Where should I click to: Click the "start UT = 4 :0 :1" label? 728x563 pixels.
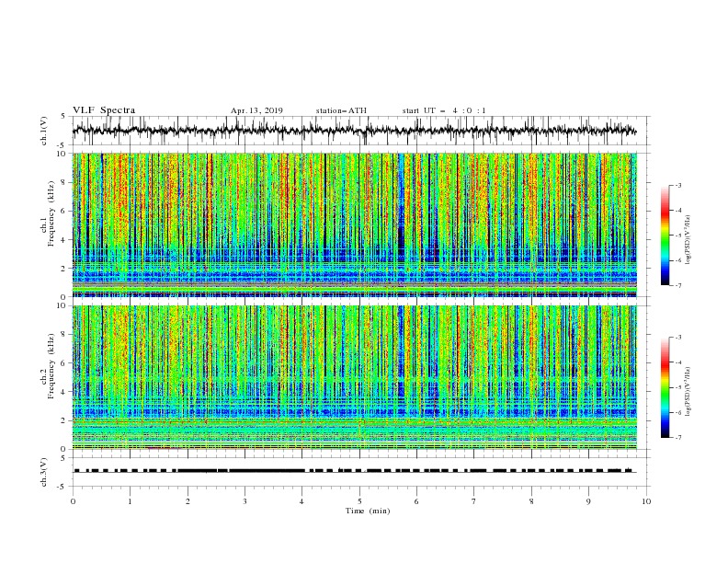(444, 110)
